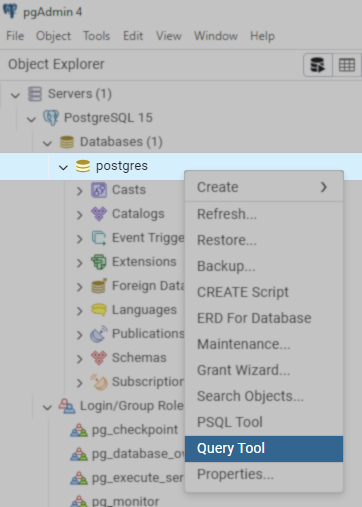Click the Catalogs node icon
The height and width of the screenshot is (507, 362).
pos(99,214)
